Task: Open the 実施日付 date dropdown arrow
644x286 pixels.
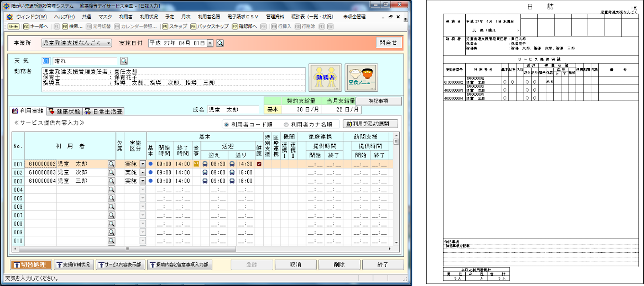Action: (210, 43)
